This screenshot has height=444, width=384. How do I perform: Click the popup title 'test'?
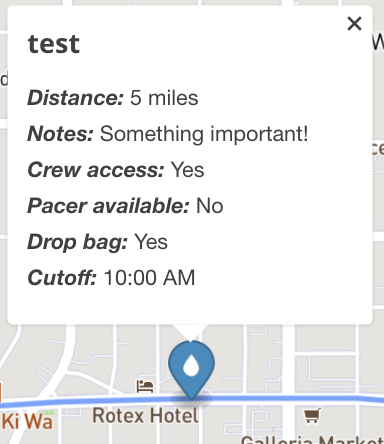click(54, 44)
